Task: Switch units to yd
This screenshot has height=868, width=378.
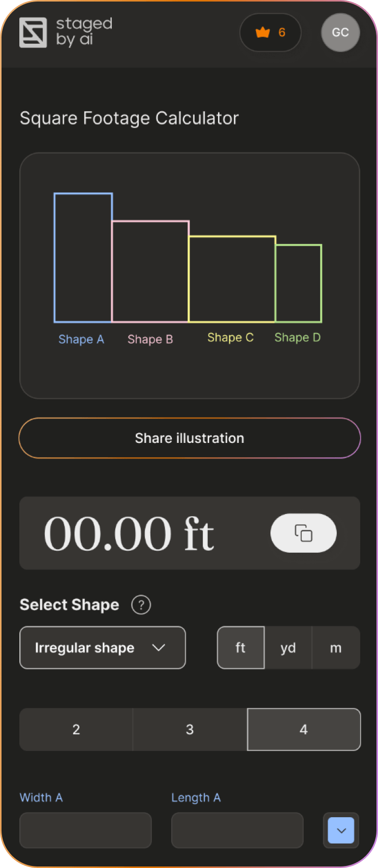Action: coord(288,647)
